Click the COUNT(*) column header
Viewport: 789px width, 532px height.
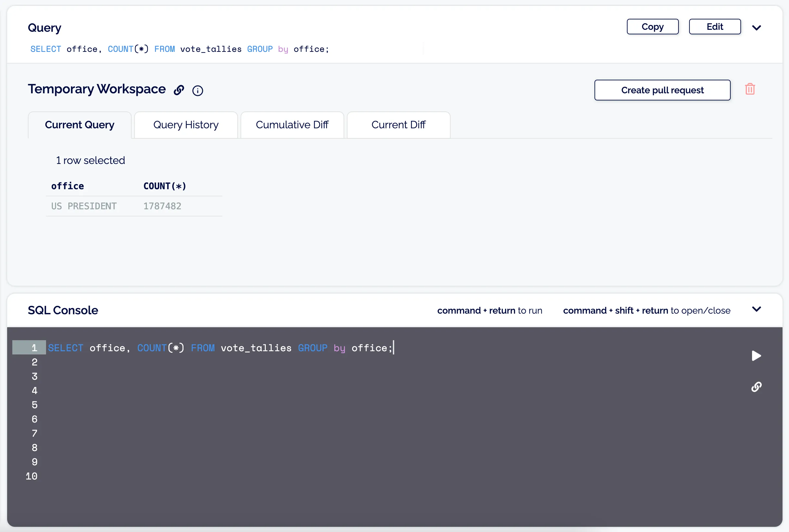164,186
